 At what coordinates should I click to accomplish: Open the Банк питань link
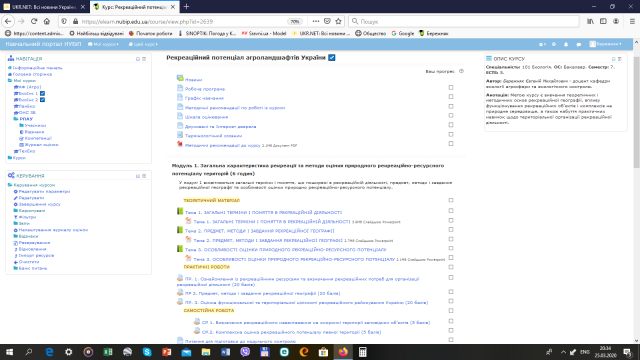pyautogui.click(x=31, y=268)
